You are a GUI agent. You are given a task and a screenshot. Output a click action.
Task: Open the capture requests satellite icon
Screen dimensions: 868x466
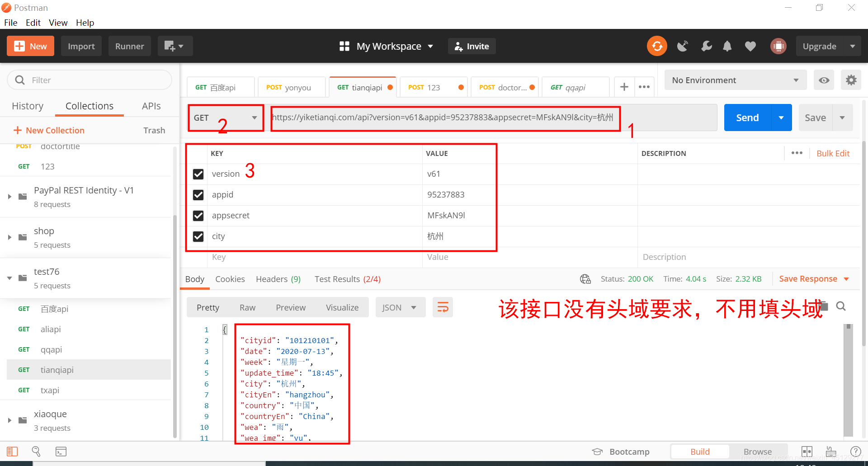pos(682,46)
